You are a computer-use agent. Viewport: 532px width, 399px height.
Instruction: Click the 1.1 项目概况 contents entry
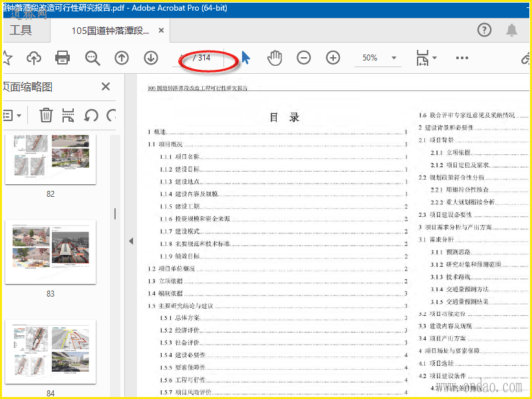[x=277, y=144]
